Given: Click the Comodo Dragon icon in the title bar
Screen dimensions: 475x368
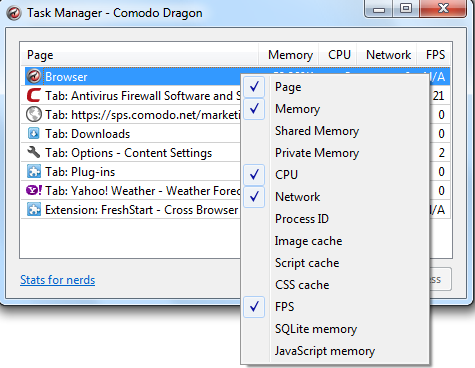Looking at the screenshot, I should coord(14,13).
